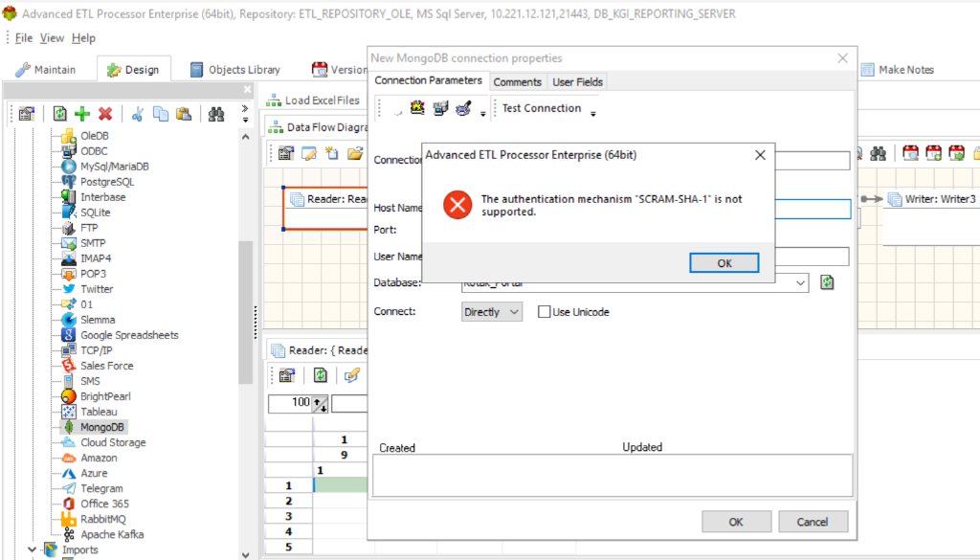
Task: Collapse the Imports tree node
Action: point(32,549)
